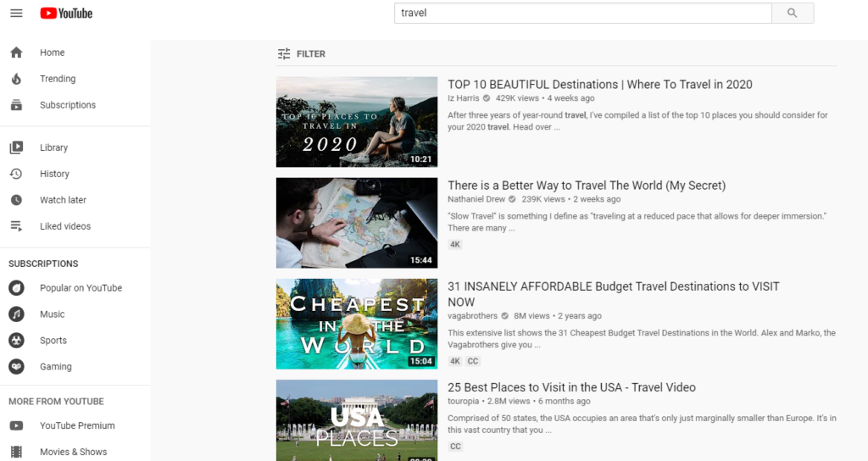Click the Watch later clock icon
The width and height of the screenshot is (868, 461).
[x=17, y=200]
